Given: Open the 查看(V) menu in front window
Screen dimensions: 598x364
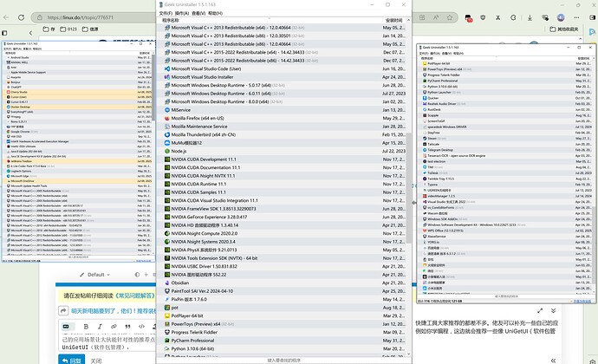Looking at the screenshot, I should pos(198,13).
